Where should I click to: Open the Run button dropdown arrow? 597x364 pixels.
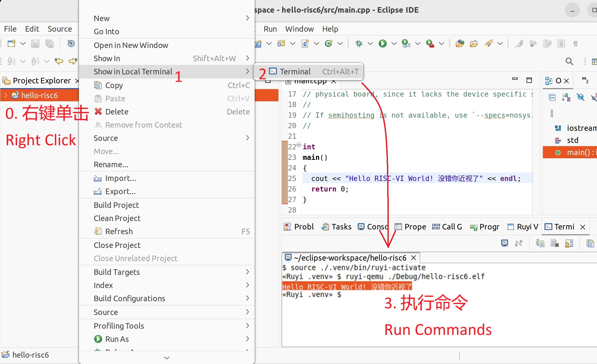[x=394, y=44]
